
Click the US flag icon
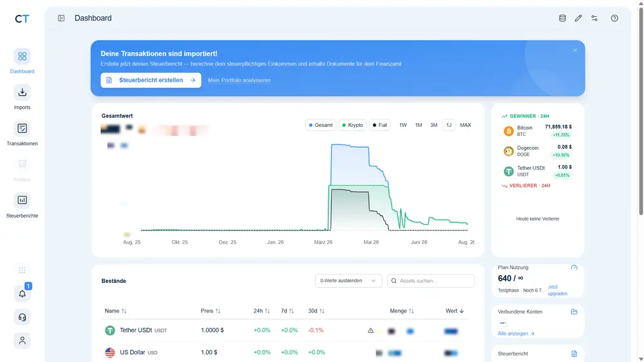coord(110,352)
